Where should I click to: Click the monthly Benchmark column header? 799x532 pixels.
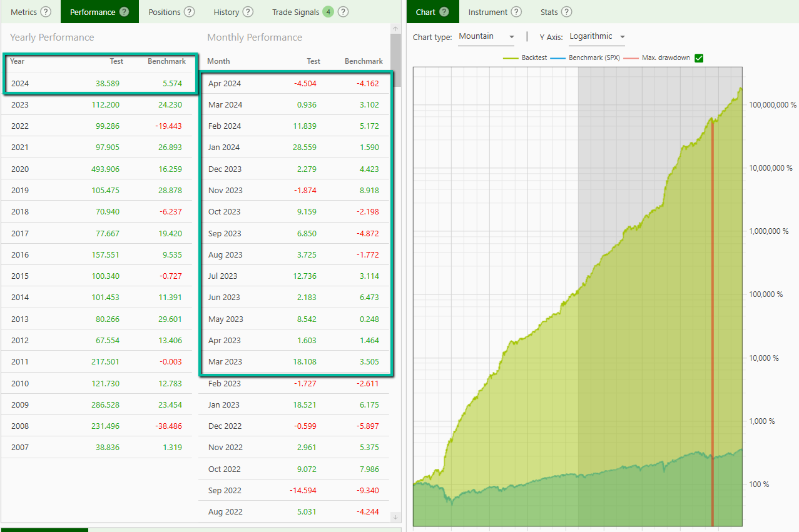[x=364, y=61]
